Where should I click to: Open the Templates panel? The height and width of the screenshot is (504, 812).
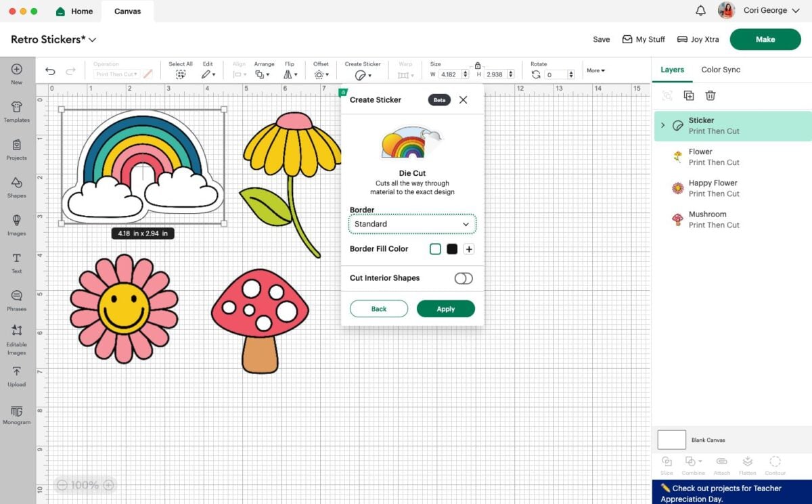(x=17, y=112)
